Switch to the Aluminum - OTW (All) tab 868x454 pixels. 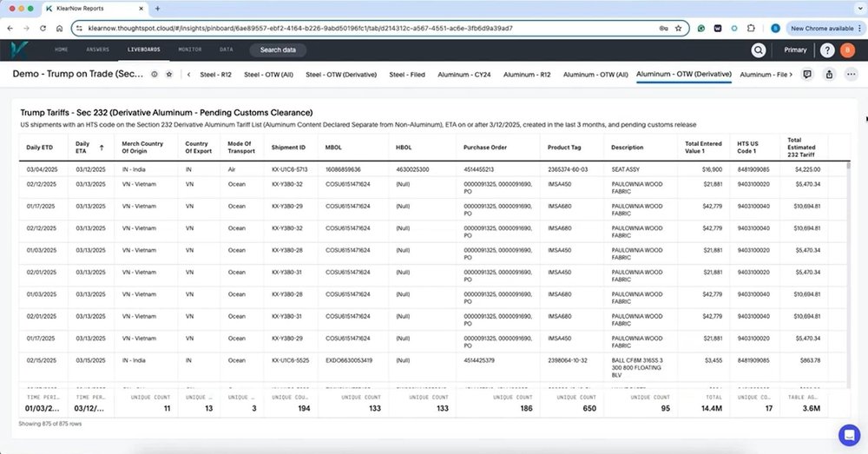pos(595,74)
